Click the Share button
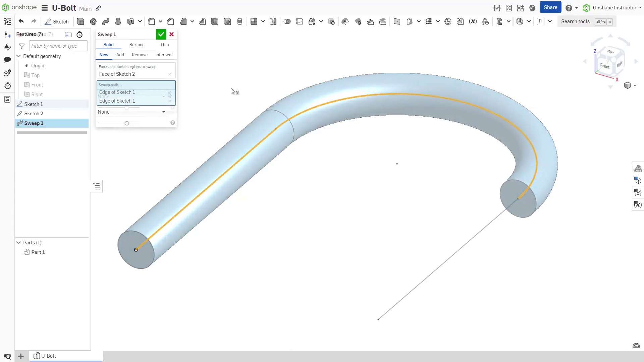644x362 pixels. (550, 7)
